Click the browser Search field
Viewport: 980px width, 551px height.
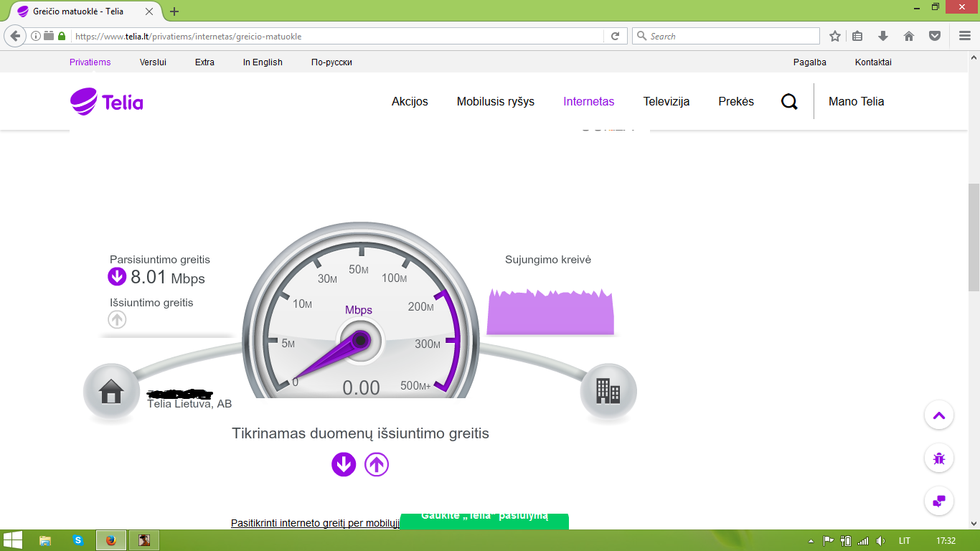726,36
